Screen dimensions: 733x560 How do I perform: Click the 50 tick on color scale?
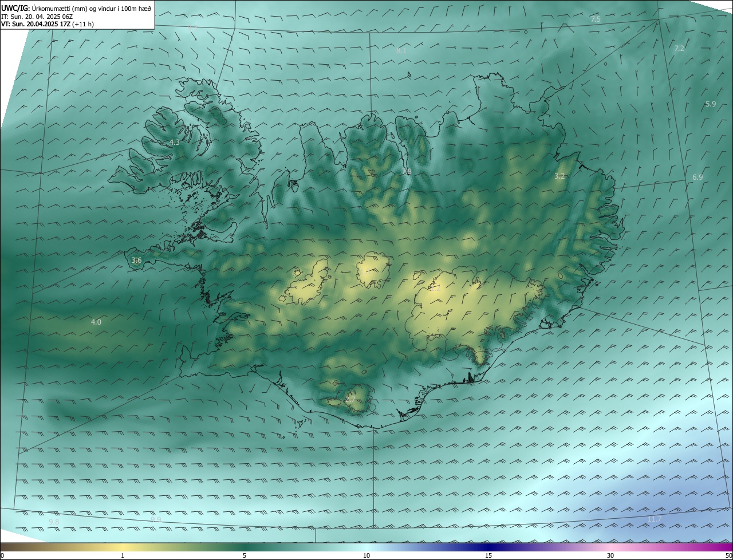728,556
